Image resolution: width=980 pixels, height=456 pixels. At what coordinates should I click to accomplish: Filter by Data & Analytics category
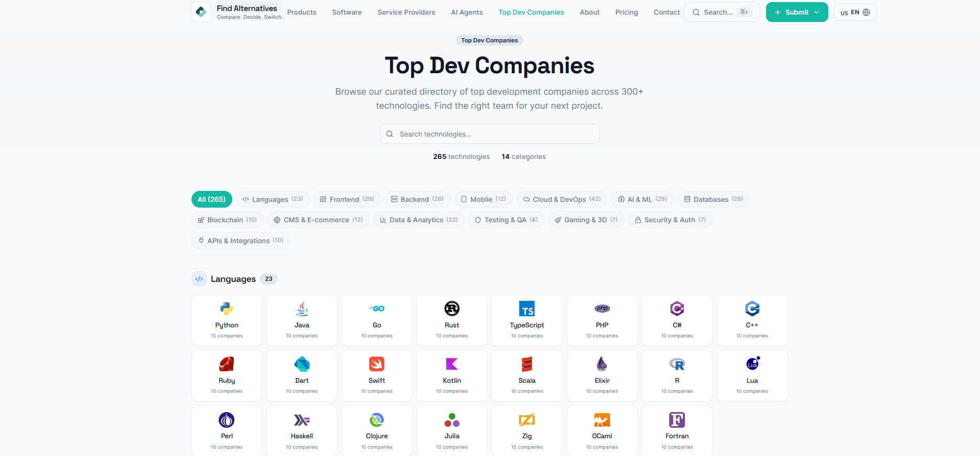coord(419,220)
